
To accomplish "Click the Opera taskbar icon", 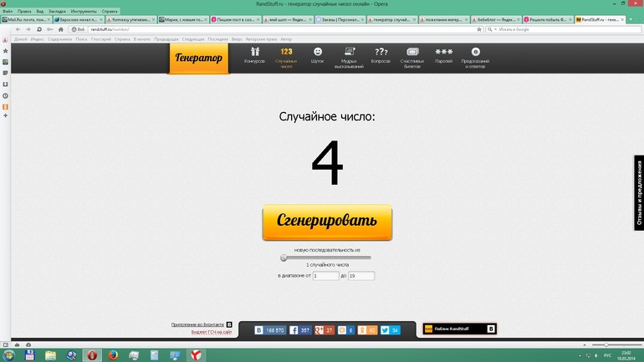I will pyautogui.click(x=92, y=355).
